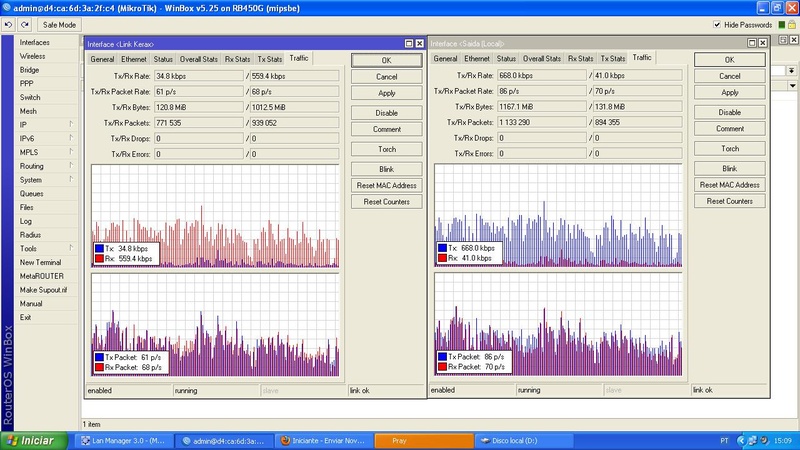Click Cancel in Link Kerax window
800x450 pixels.
(x=387, y=77)
